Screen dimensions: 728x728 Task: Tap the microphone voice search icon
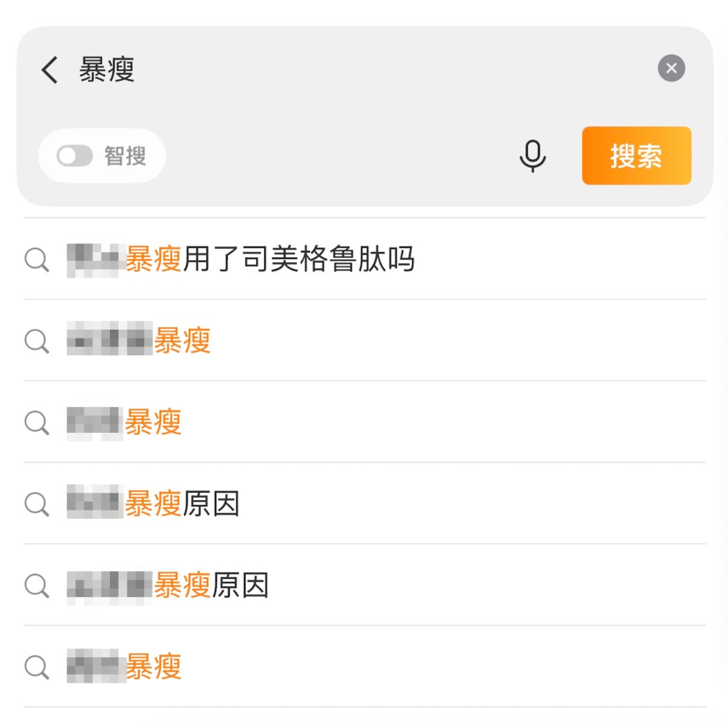click(533, 156)
